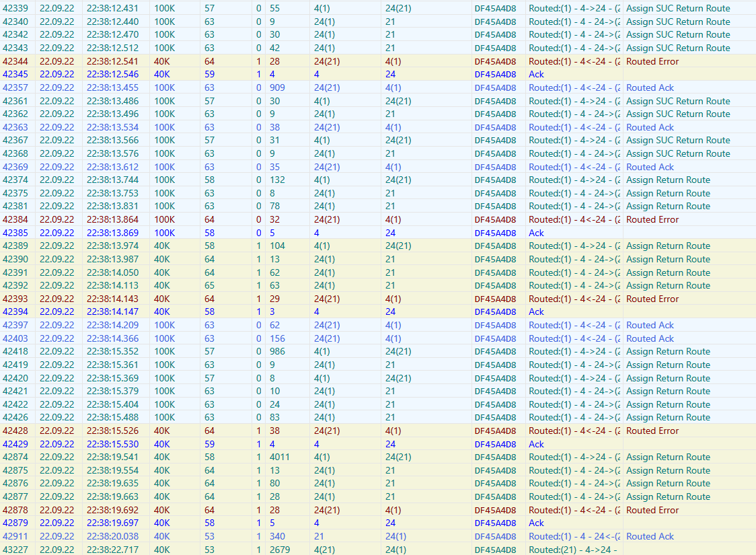
Task: Click row number 42391
Action: 15,272
